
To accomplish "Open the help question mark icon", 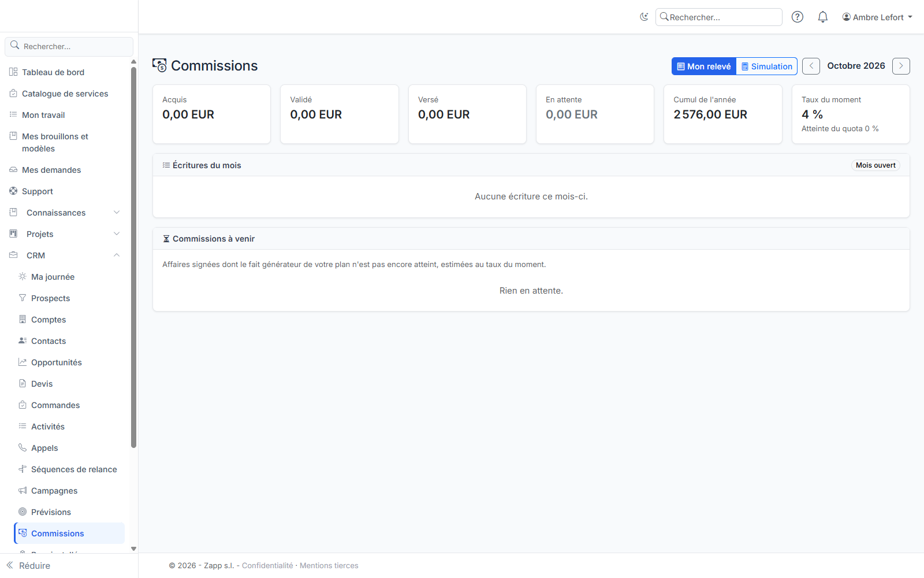I will point(798,17).
